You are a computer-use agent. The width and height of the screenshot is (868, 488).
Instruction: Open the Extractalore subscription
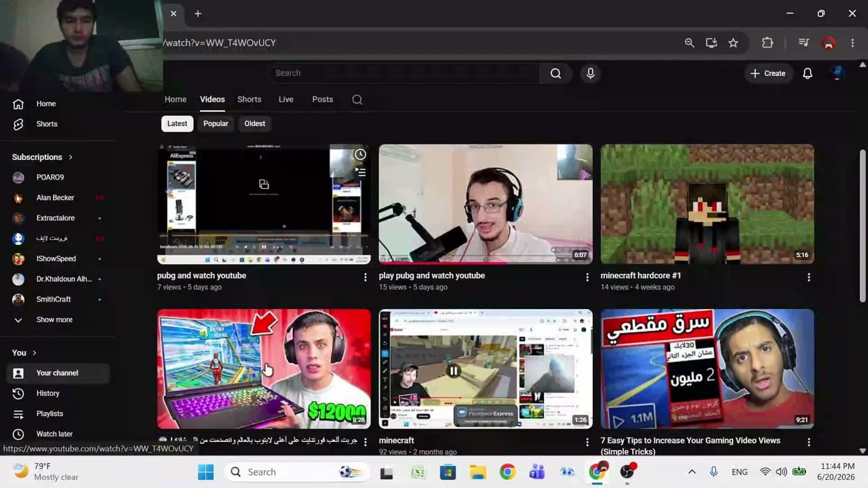pos(54,218)
